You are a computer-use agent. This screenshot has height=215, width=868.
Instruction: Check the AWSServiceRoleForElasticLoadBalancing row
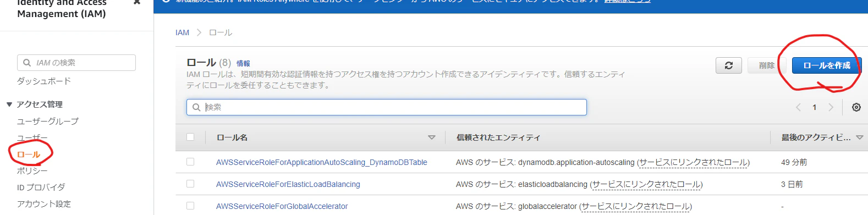click(x=190, y=184)
